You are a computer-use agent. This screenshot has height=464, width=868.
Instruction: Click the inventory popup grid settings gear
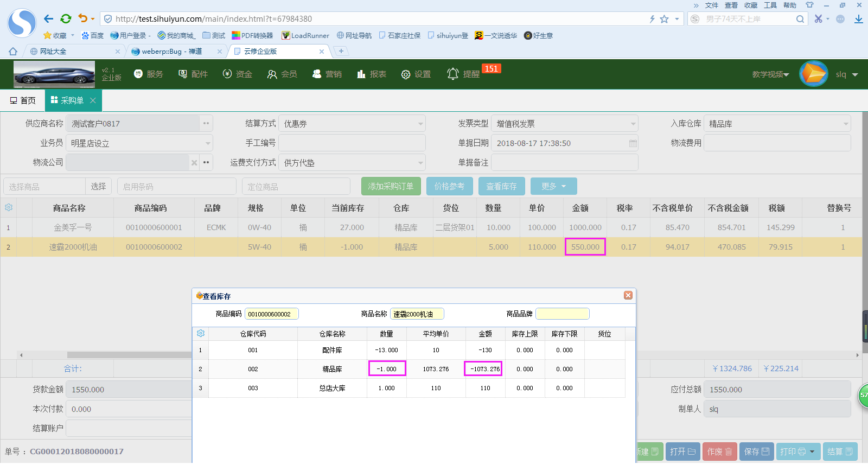(201, 334)
